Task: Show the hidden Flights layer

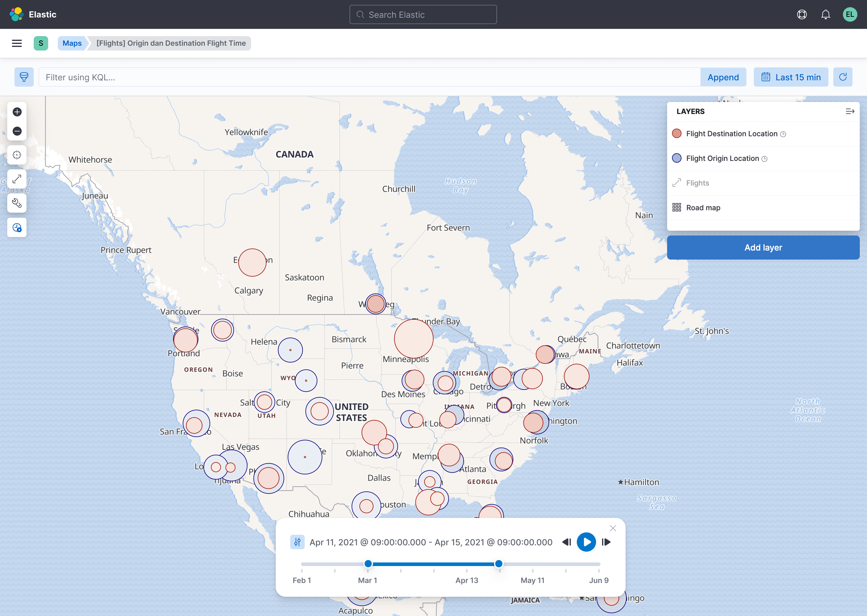Action: point(697,183)
